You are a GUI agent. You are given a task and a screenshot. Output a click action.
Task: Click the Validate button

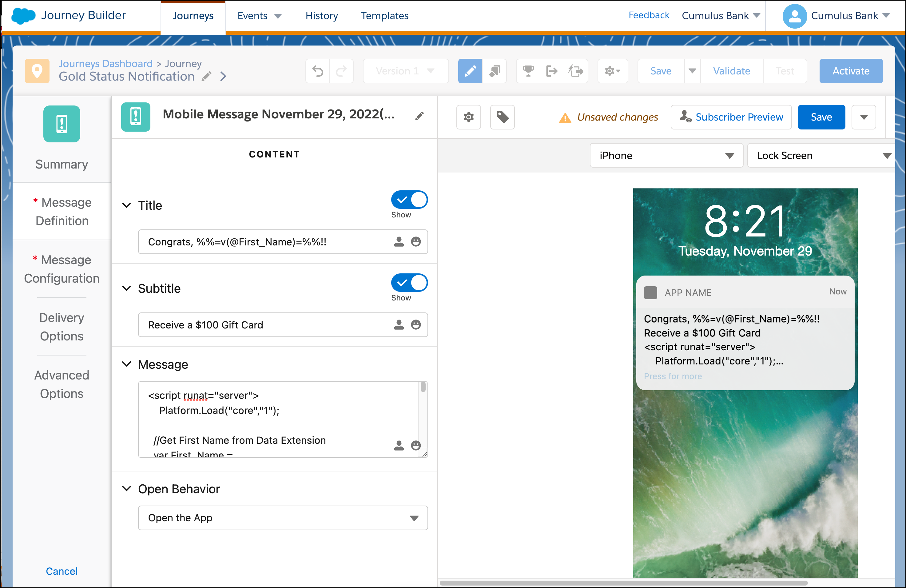pos(731,71)
